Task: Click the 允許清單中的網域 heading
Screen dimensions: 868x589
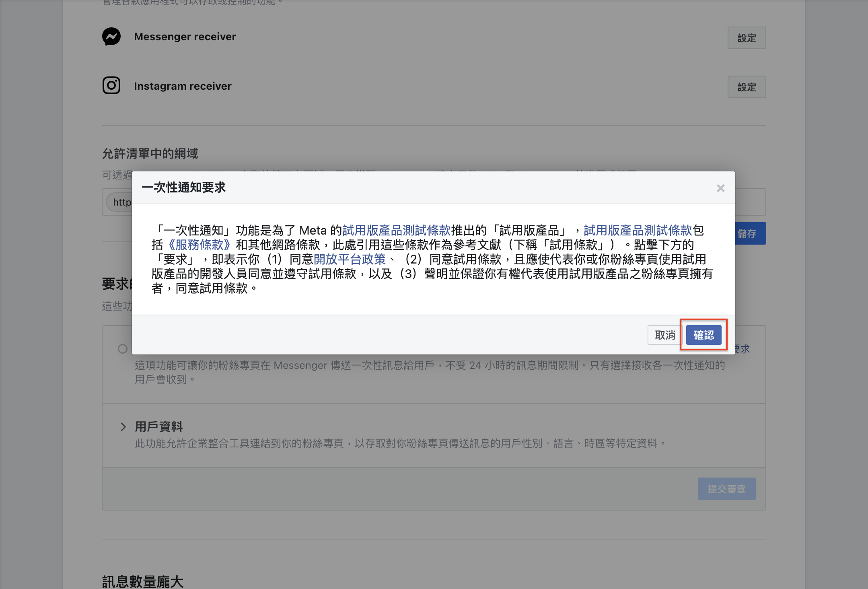Action: (150, 153)
